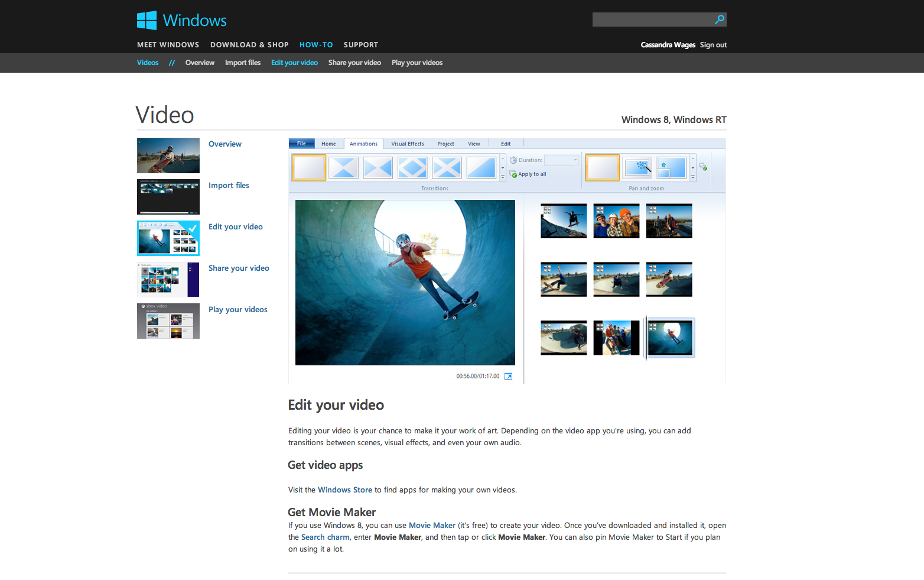Go to Share your video in sub navigation
The image size is (924, 580).
[x=354, y=63]
